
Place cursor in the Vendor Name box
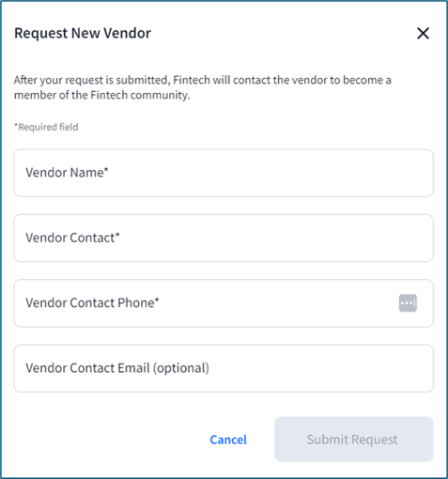click(x=224, y=173)
